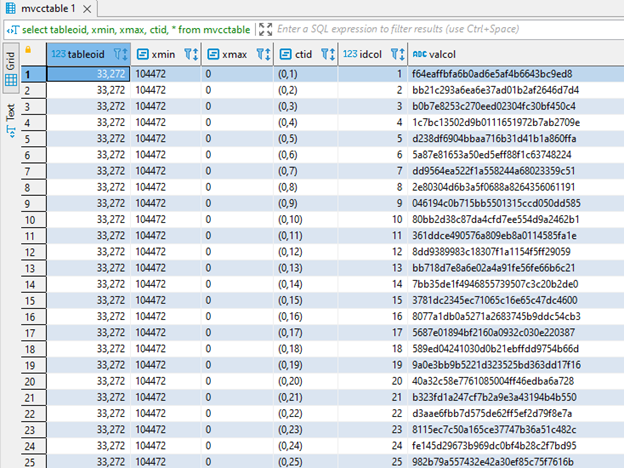
Task: Click valcol cell 9a0e3bb9b5221d323525bd363dd17f16
Action: coord(516,365)
